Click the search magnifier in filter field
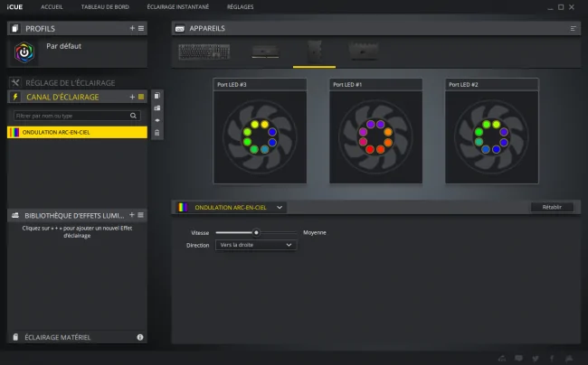Screen dimensions: 588x365 coord(133,116)
